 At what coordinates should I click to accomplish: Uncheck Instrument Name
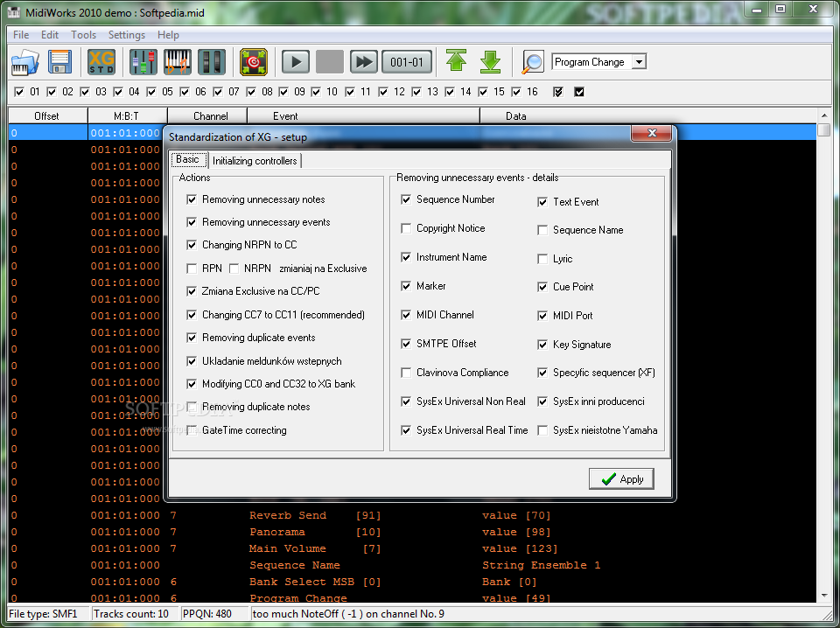click(406, 257)
